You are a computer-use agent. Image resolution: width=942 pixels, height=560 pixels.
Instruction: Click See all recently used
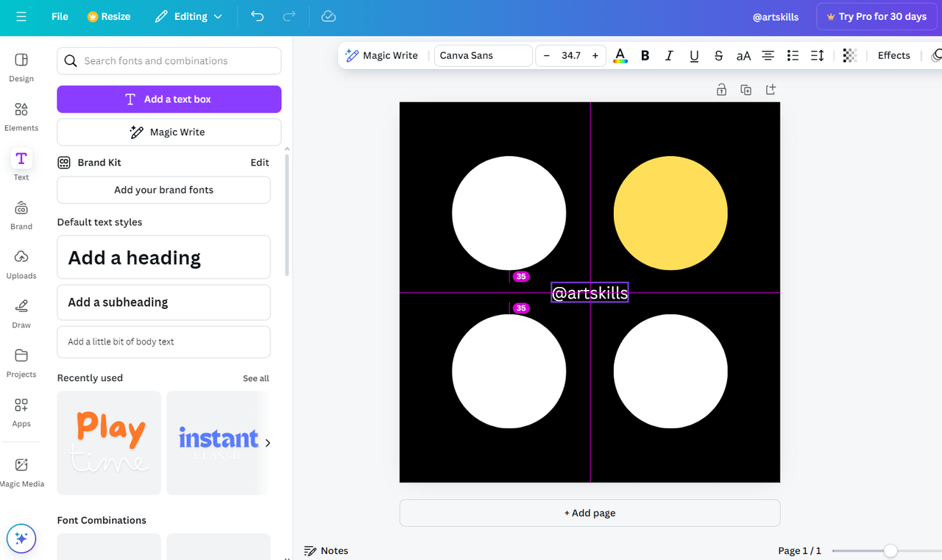[x=256, y=378]
